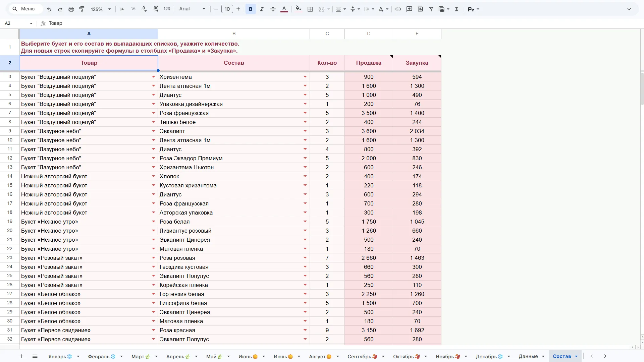This screenshot has width=644, height=362.
Task: Collapse toolbar with chevron at right
Action: click(629, 9)
